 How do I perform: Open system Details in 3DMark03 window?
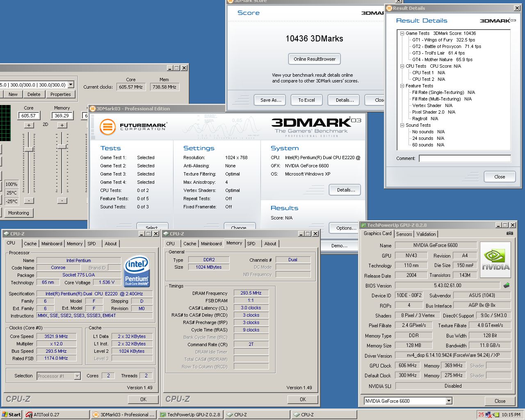pos(346,190)
